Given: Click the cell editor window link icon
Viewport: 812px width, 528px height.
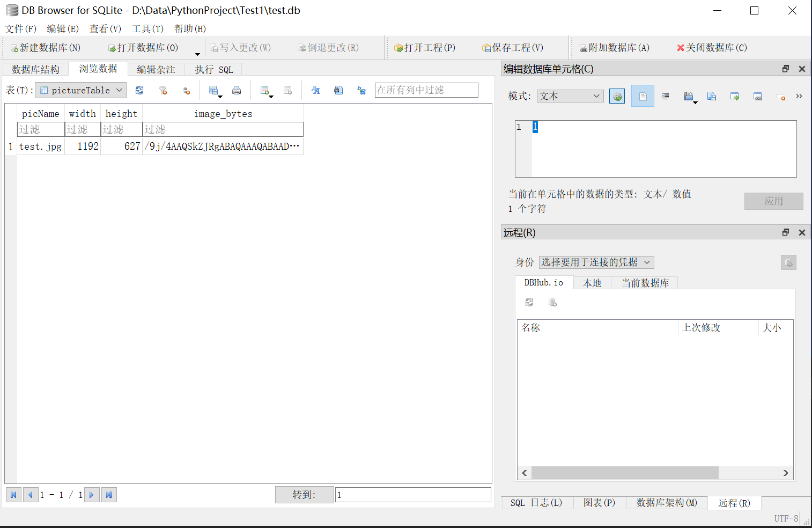Looking at the screenshot, I should click(x=758, y=96).
